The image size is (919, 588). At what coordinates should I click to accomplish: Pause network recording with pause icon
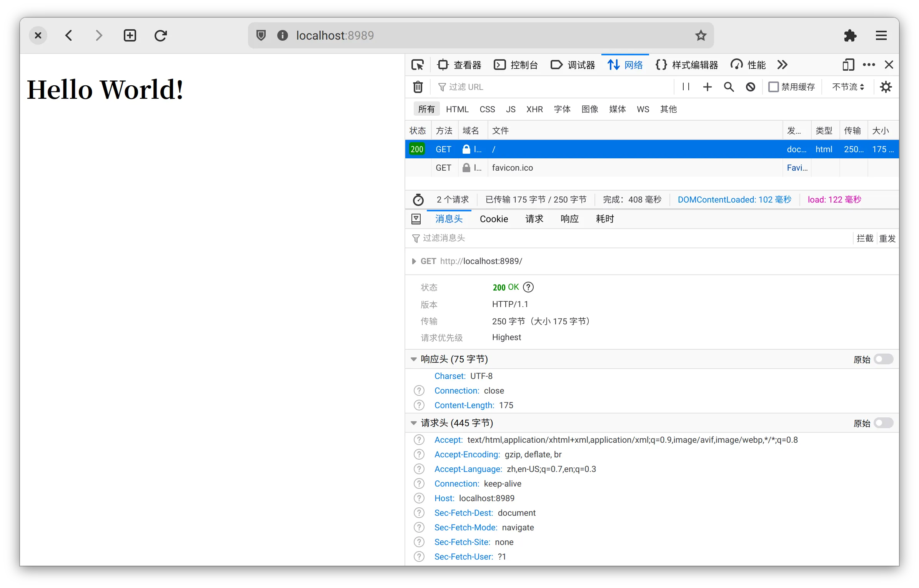[686, 87]
